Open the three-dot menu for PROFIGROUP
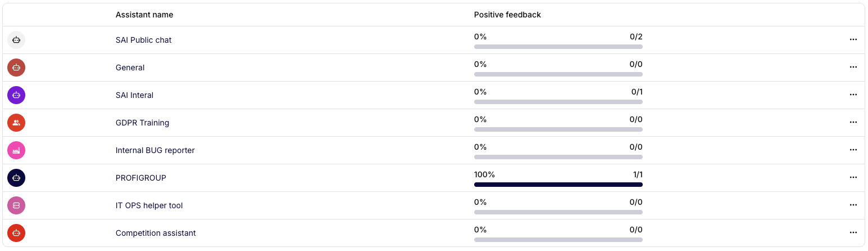The width and height of the screenshot is (868, 251). [853, 178]
